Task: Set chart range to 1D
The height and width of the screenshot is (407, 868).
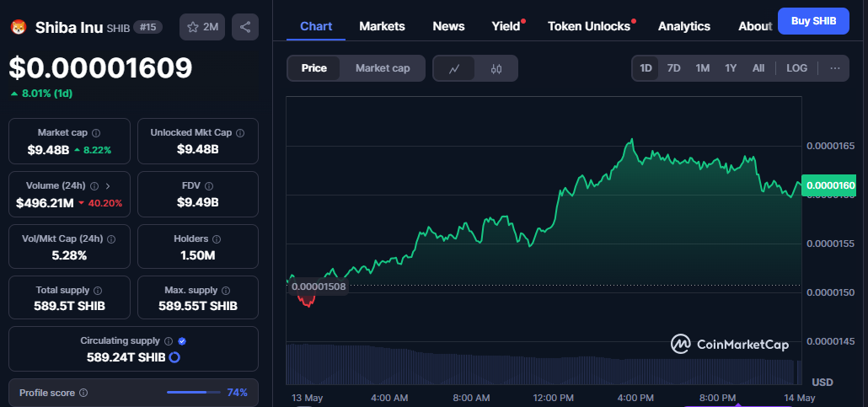Action: [646, 68]
